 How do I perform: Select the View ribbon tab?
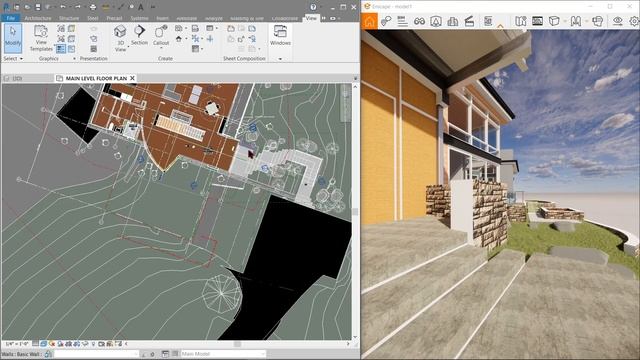tap(311, 18)
